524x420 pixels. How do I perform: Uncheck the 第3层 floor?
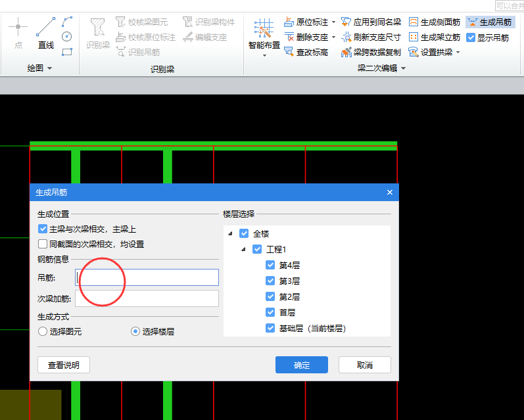pos(270,281)
